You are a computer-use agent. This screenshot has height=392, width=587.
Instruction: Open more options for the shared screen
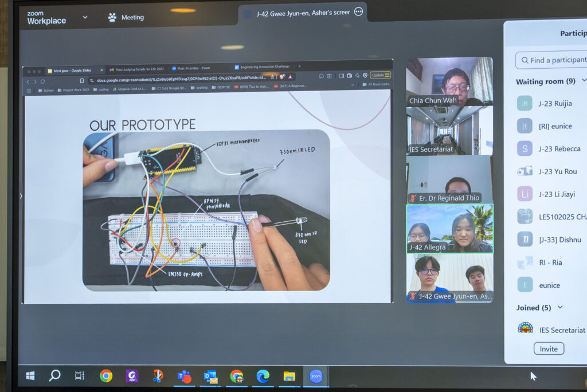click(x=358, y=12)
